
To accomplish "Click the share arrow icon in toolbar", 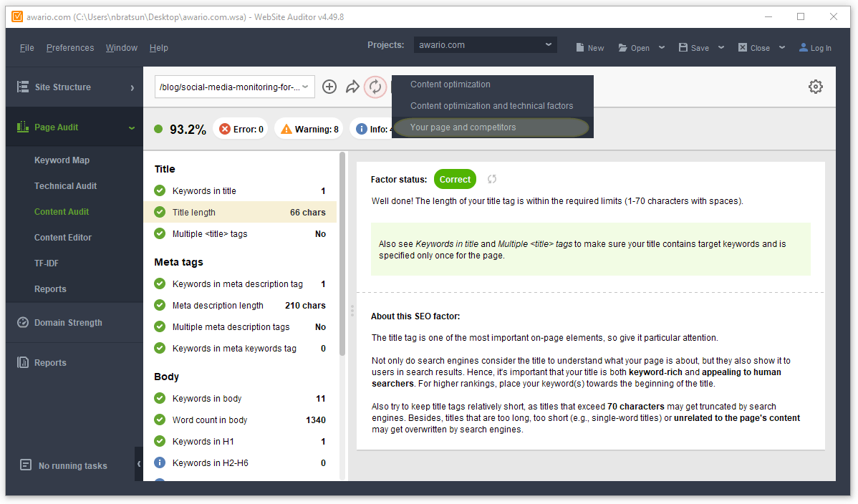I will pos(352,87).
